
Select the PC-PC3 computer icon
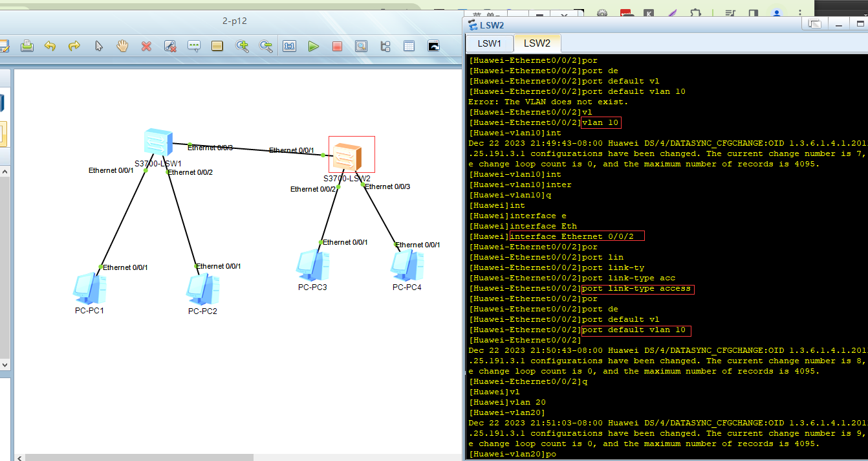click(312, 265)
